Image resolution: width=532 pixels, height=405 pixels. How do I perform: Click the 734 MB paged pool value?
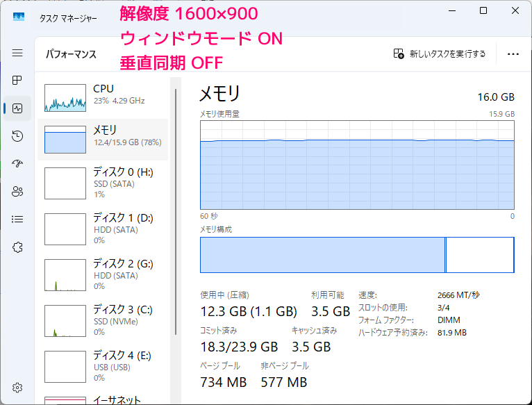coord(223,382)
